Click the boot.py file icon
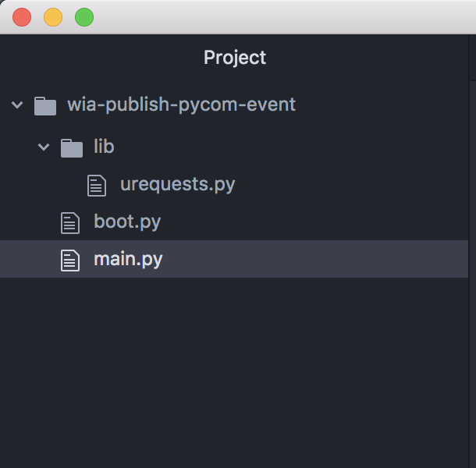Image resolution: width=476 pixels, height=468 pixels. tap(70, 223)
